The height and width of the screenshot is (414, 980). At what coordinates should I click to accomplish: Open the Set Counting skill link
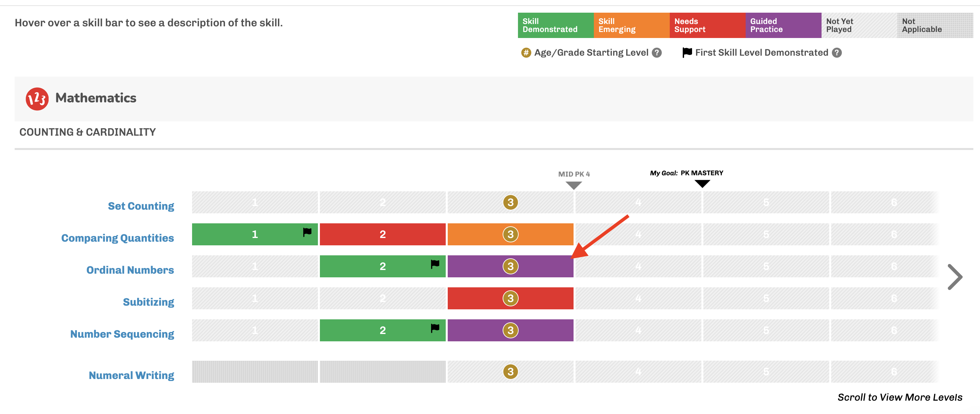141,206
